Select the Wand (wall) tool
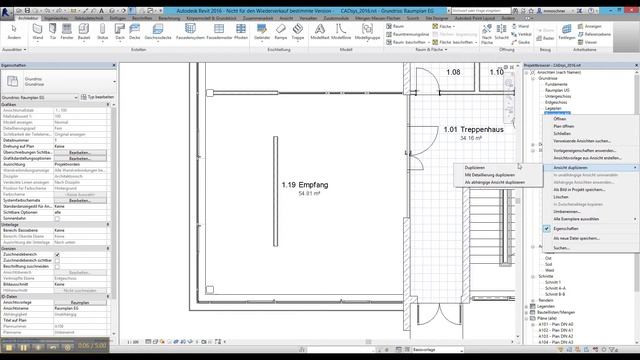This screenshot has width=640, height=360. coord(38,31)
